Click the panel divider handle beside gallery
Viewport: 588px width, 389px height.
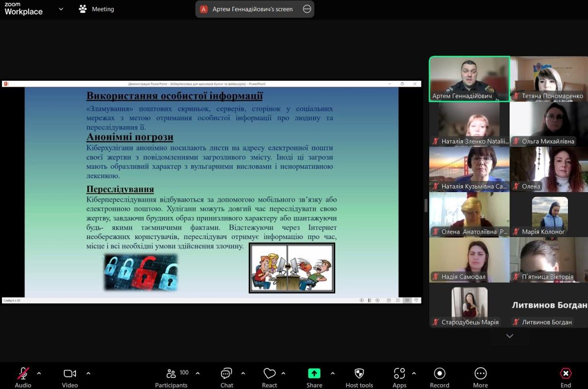tap(425, 205)
